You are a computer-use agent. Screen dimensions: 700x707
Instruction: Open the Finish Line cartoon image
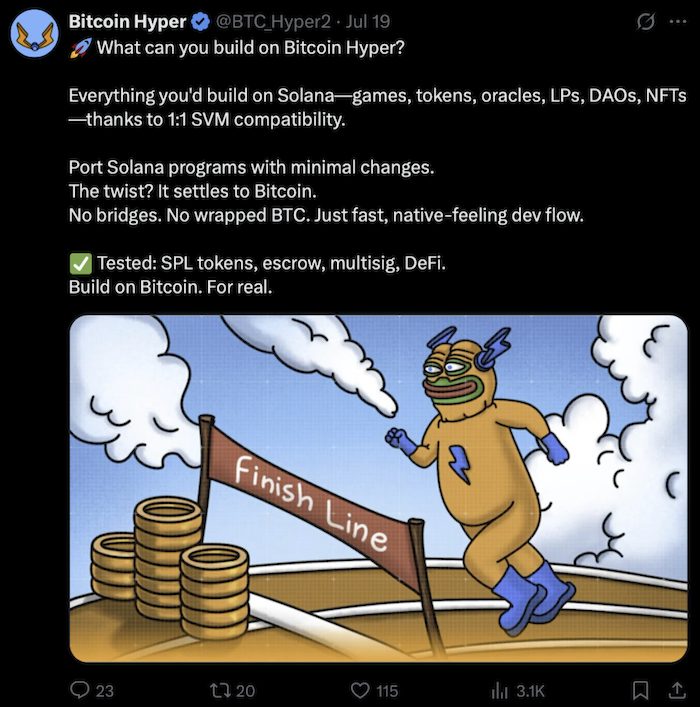point(378,489)
